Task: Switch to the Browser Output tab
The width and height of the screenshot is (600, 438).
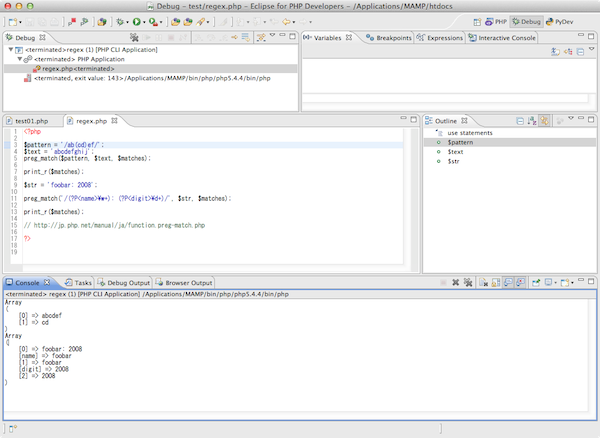Action: click(x=184, y=283)
